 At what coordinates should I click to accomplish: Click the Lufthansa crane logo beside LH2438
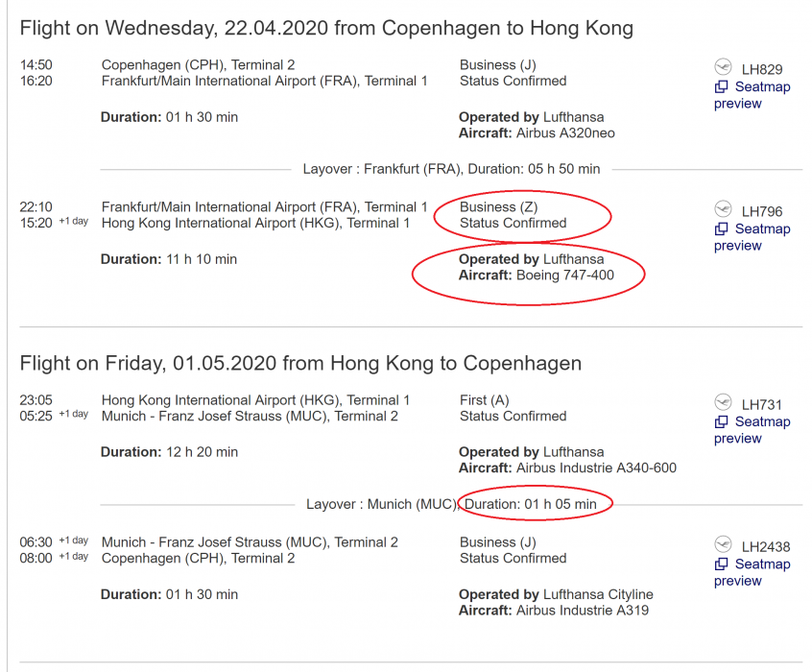(723, 545)
